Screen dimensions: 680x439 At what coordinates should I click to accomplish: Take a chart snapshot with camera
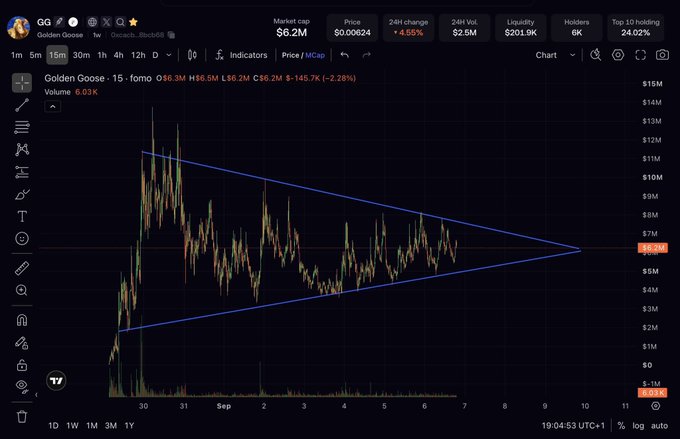pyautogui.click(x=662, y=55)
